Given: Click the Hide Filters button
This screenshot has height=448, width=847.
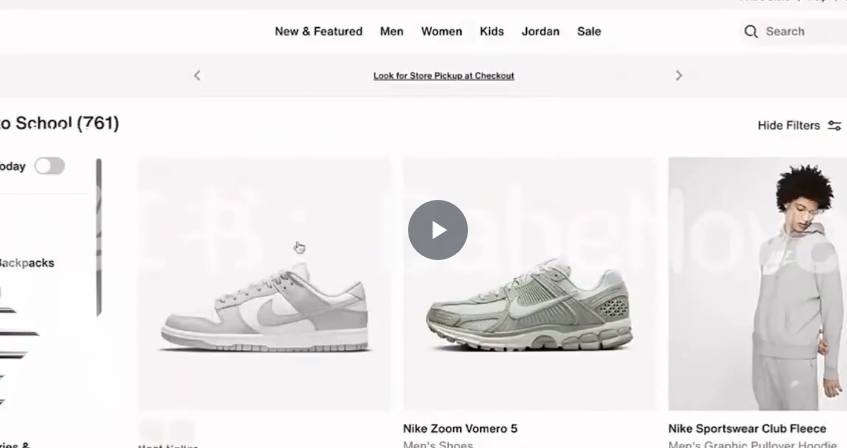Looking at the screenshot, I should point(799,125).
